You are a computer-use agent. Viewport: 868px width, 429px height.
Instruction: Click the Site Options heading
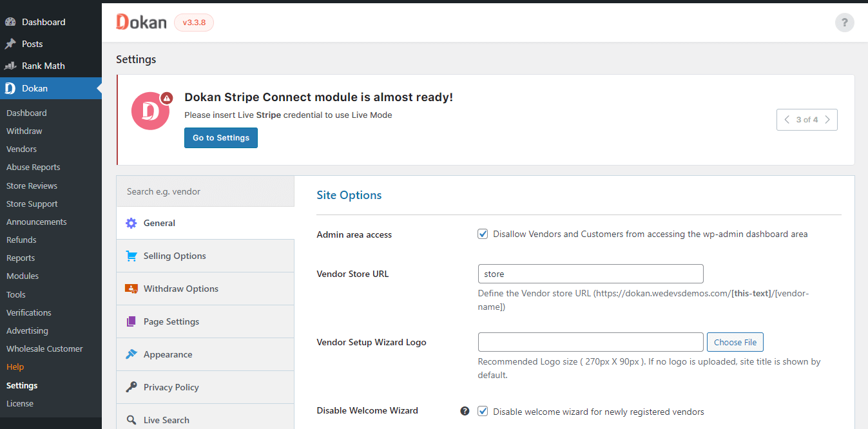(349, 195)
